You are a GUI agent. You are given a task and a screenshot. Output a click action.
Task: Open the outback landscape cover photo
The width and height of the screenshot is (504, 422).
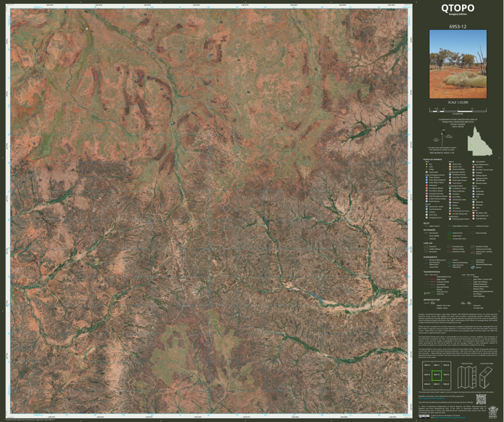(x=458, y=64)
